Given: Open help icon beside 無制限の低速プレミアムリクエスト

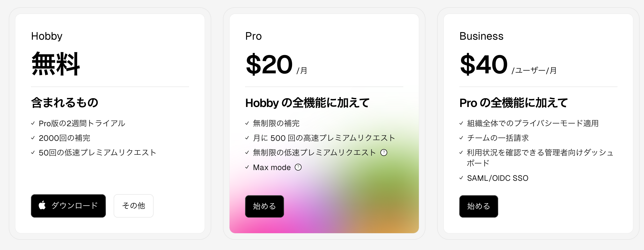Looking at the screenshot, I should point(384,152).
